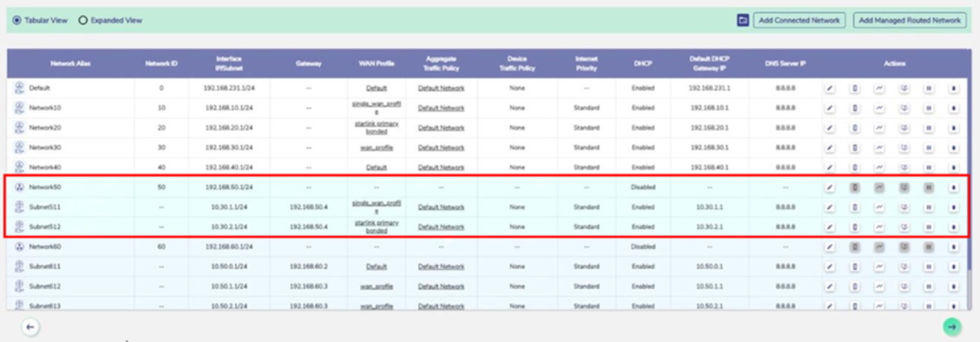980x342 pixels.
Task: Click the network icon beside Default alias
Action: (19, 88)
